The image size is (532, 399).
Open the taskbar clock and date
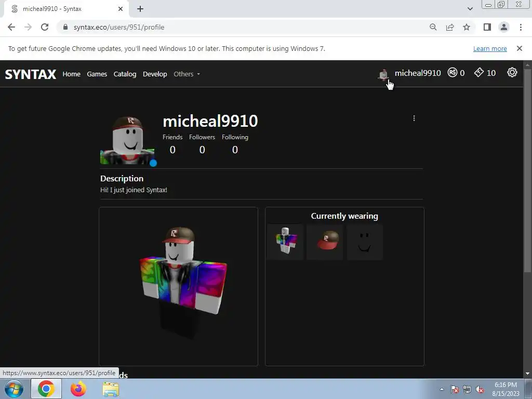(506, 389)
